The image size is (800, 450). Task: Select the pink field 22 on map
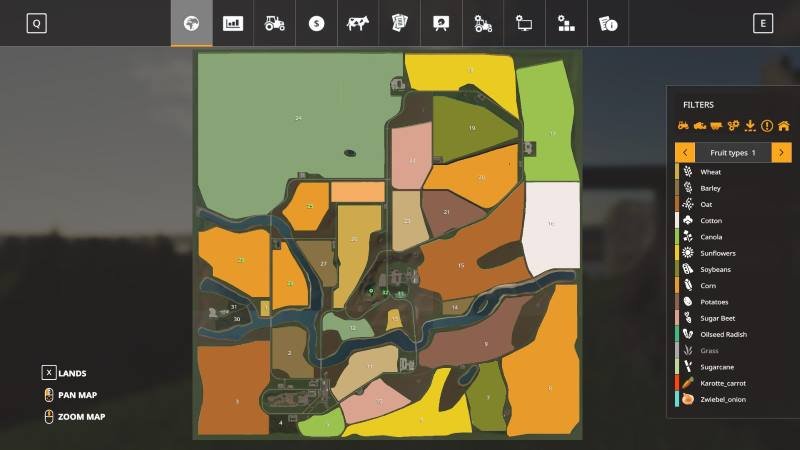coord(411,160)
